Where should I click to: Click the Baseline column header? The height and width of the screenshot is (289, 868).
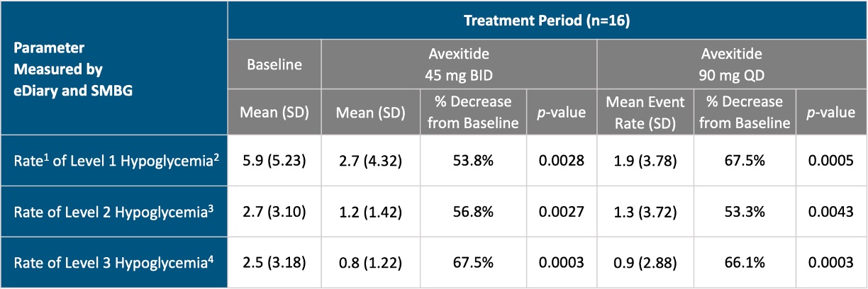274,64
